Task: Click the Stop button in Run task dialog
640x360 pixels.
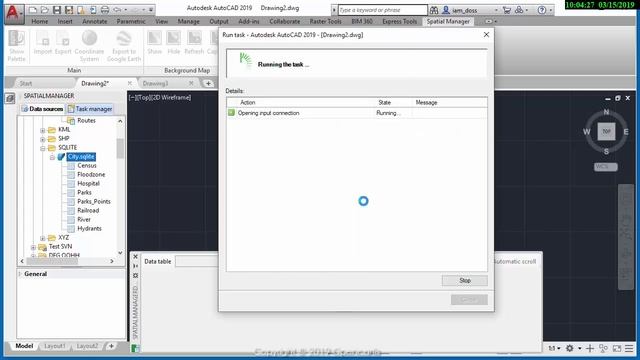Action: pos(464,280)
